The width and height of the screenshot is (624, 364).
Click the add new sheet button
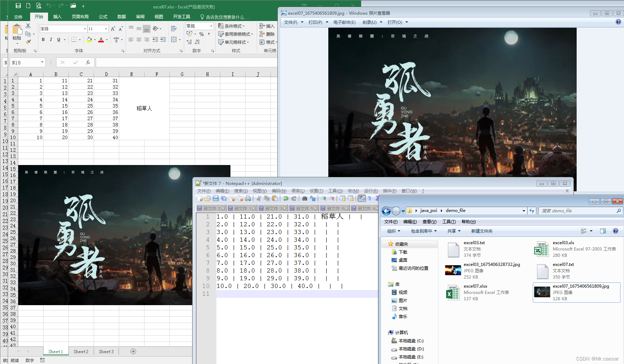(133, 351)
